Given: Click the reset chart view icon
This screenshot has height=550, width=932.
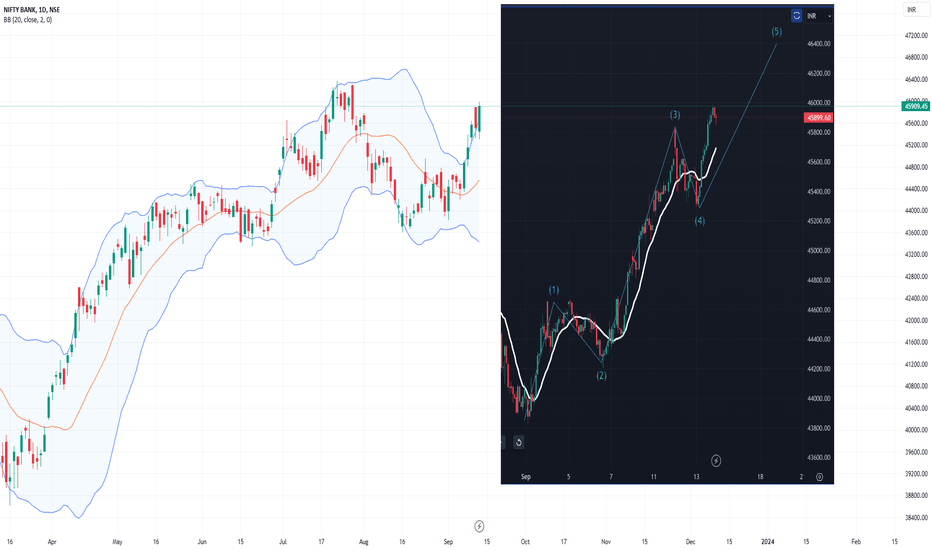Looking at the screenshot, I should [518, 442].
